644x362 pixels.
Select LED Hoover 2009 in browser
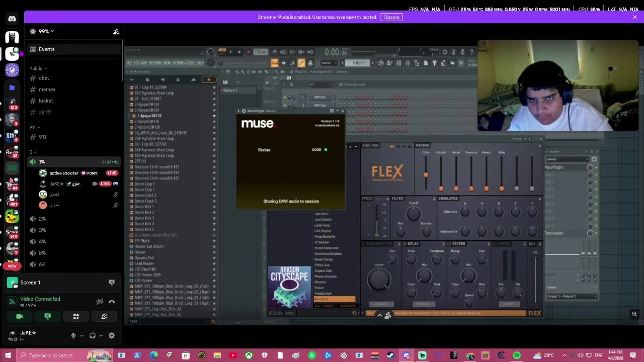pos(147,275)
